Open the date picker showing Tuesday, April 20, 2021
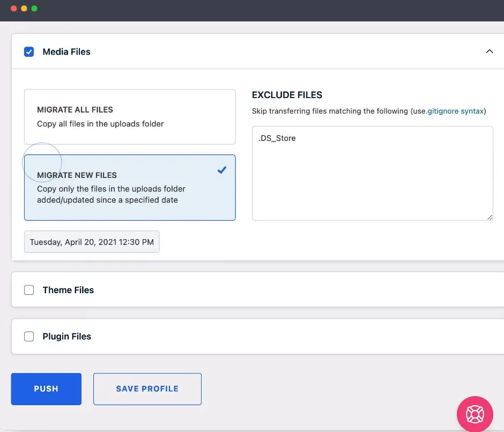 tap(92, 242)
